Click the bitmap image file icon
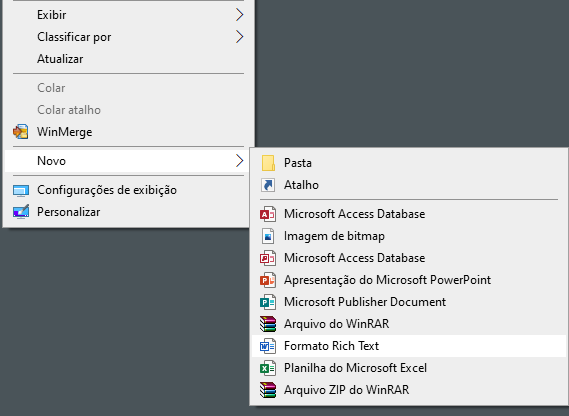569x416 pixels. coord(268,236)
